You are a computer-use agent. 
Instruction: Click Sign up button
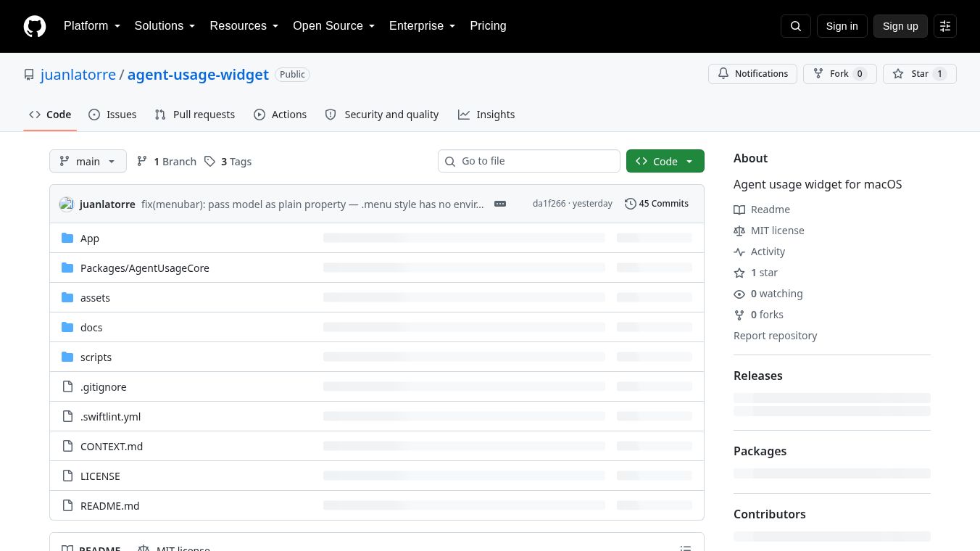[900, 26]
